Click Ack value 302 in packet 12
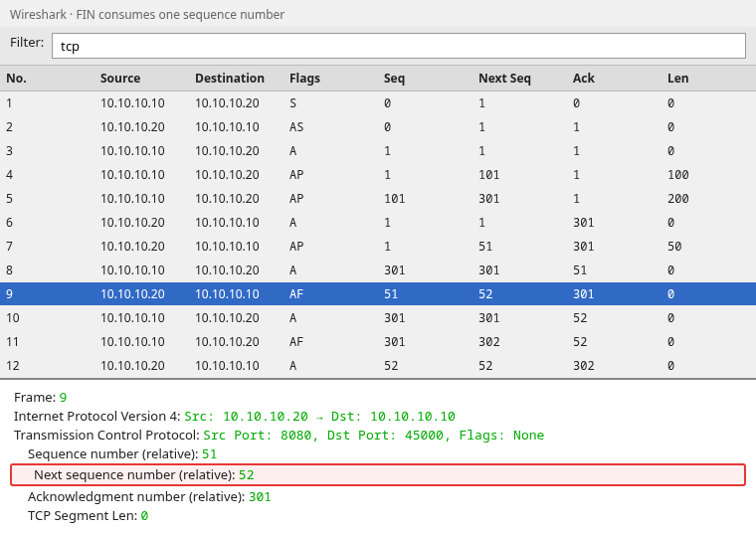The height and width of the screenshot is (533, 756). 583,365
